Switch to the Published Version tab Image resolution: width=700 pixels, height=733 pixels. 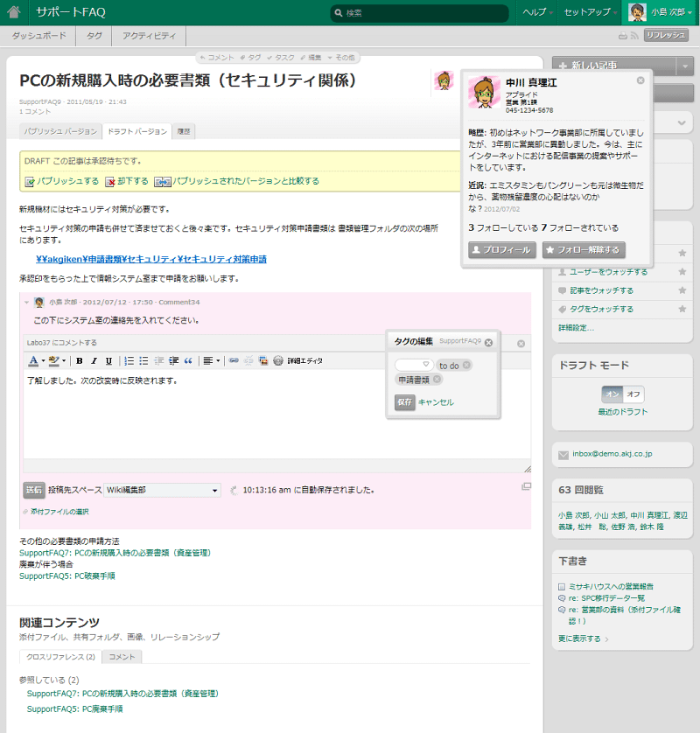click(60, 131)
